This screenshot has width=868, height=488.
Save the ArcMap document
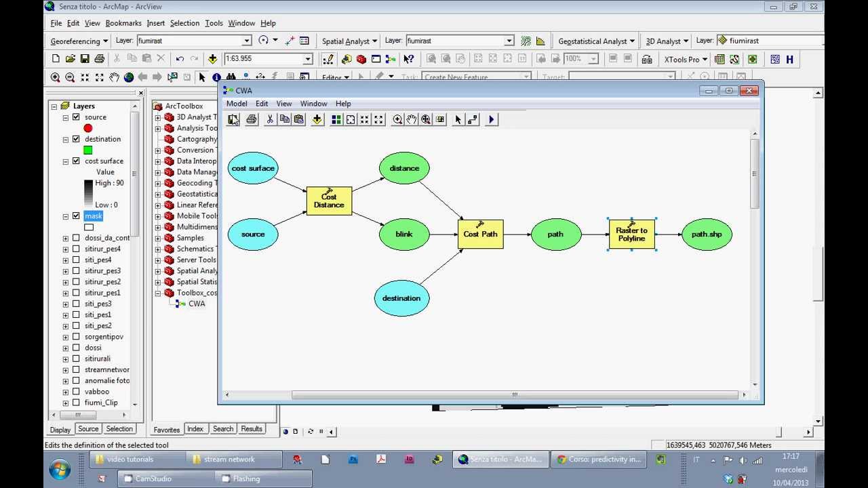(85, 59)
